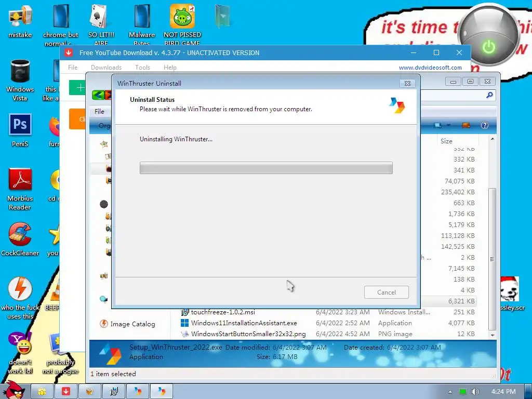Click the clock showing 4:24 PM
This screenshot has width=532, height=399.
[x=503, y=392]
